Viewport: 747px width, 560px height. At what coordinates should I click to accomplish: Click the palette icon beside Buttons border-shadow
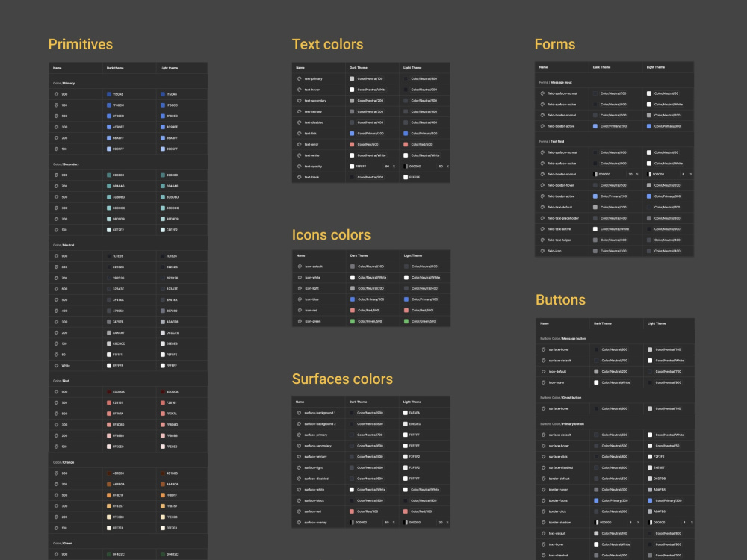coord(544,523)
